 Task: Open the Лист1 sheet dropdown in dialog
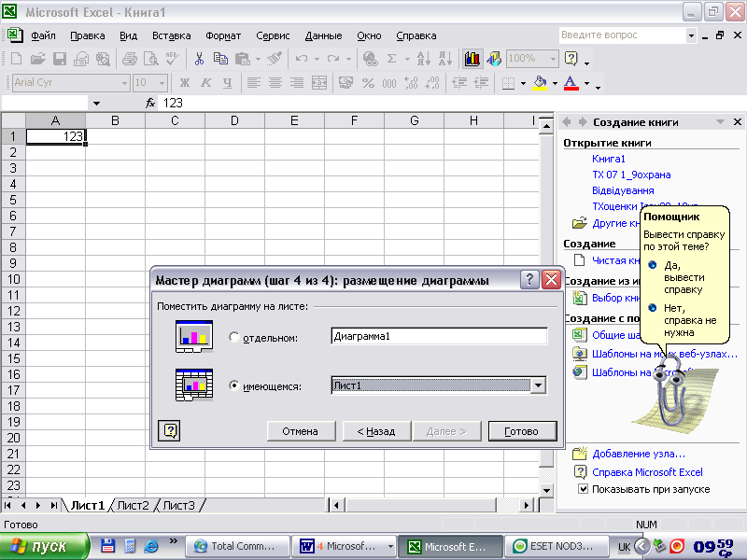tap(539, 385)
